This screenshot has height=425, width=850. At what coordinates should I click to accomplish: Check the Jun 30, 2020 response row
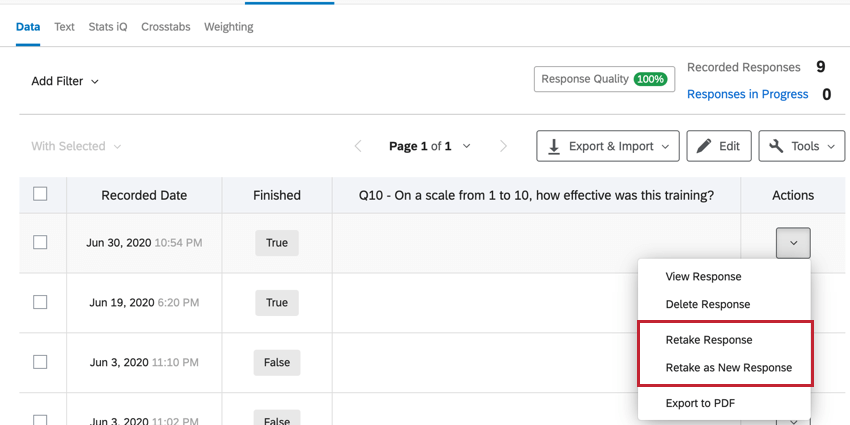coord(40,242)
